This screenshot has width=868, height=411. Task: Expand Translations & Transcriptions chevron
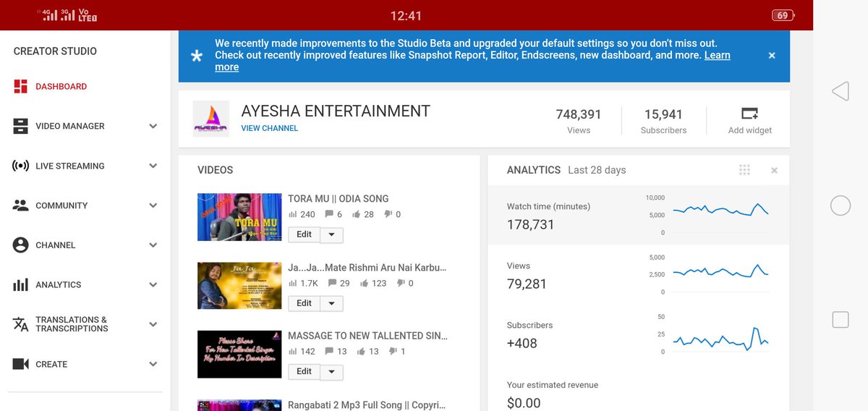click(153, 324)
